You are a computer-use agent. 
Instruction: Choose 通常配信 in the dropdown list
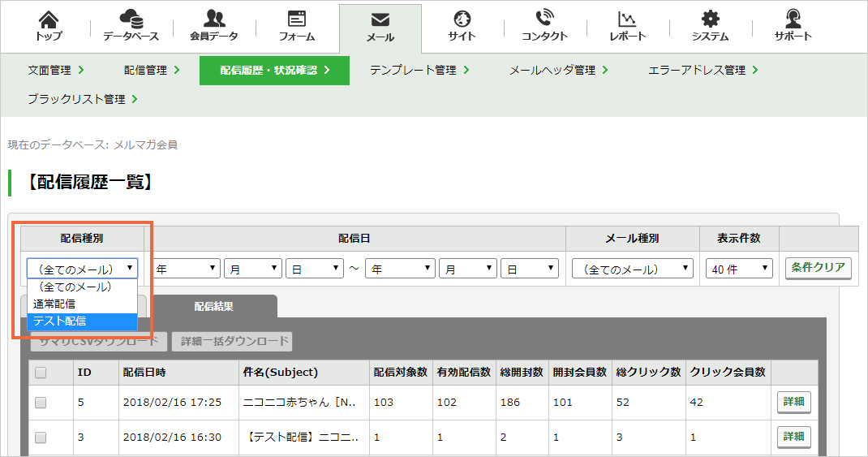tap(83, 304)
